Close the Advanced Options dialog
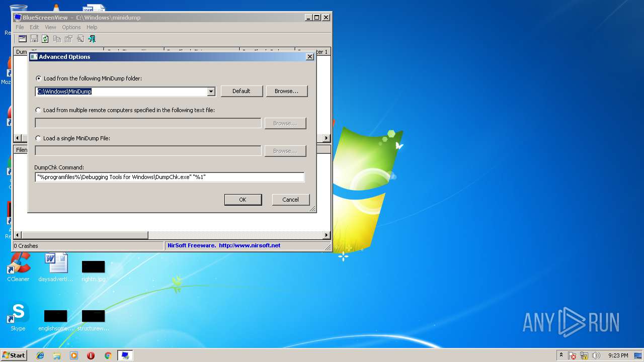Image resolution: width=644 pixels, height=362 pixels. [x=310, y=57]
